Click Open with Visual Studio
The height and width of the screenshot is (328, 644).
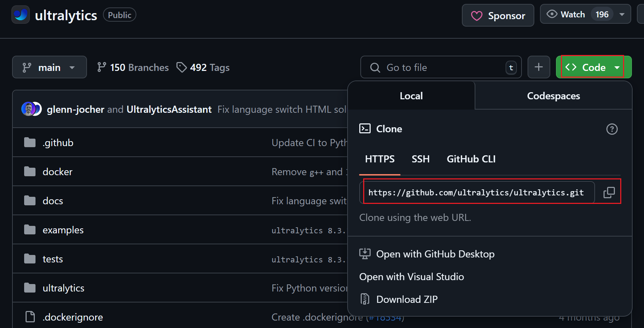click(x=411, y=277)
